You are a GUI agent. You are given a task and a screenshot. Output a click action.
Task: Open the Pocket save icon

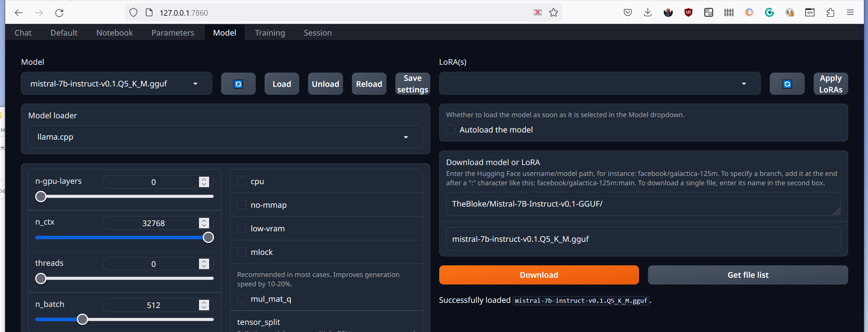628,13
